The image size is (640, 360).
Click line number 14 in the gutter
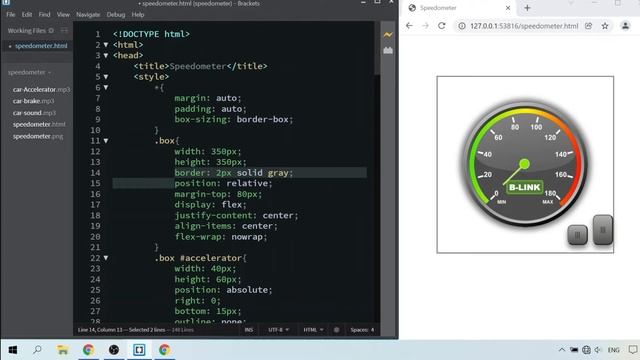click(x=95, y=173)
